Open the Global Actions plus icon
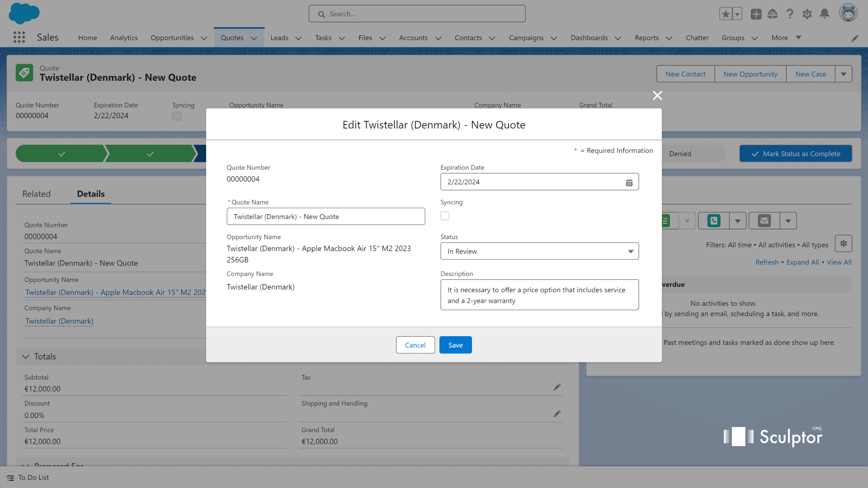Screen dimensions: 868x488 tap(756, 14)
